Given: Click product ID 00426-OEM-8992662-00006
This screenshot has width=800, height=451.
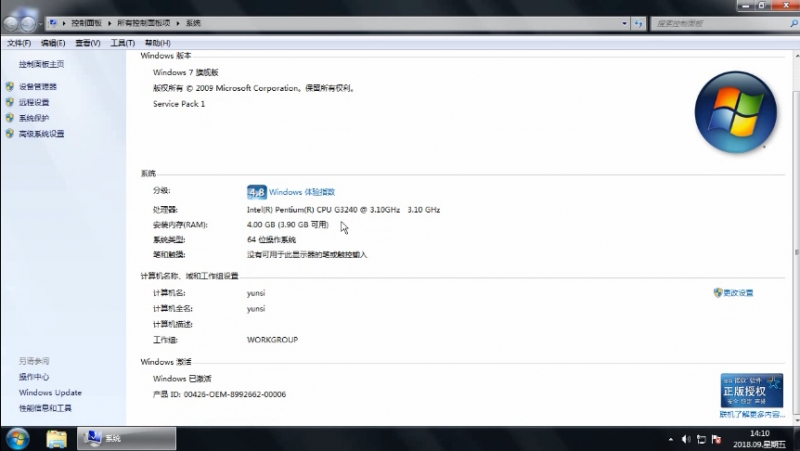Looking at the screenshot, I should point(235,394).
